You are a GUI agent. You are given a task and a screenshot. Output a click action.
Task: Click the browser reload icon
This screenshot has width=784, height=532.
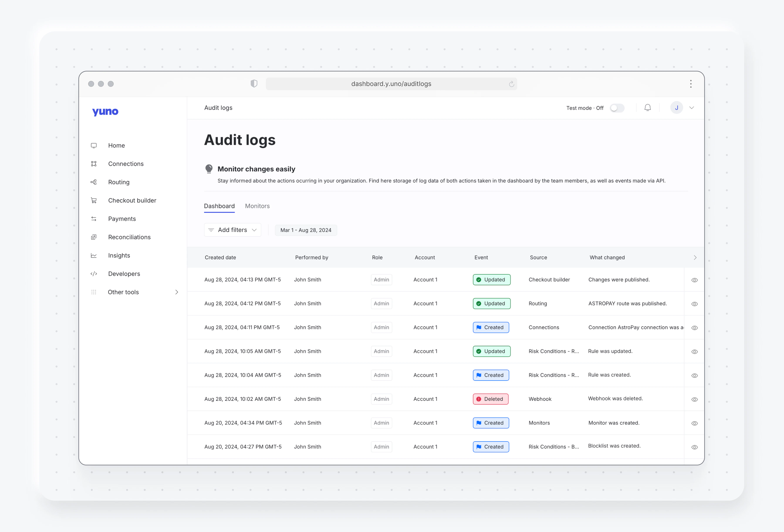coord(511,84)
